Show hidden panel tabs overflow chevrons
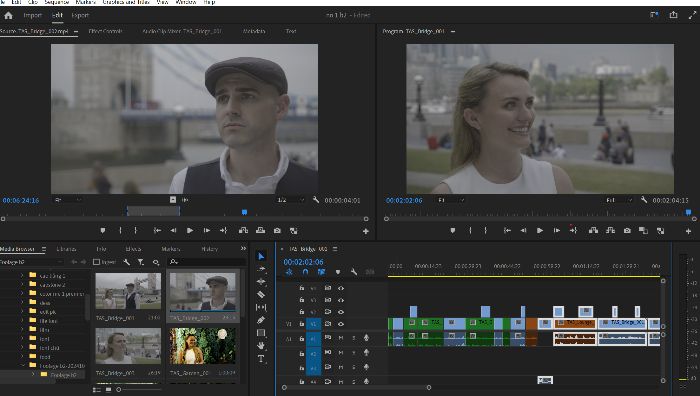The height and width of the screenshot is (396, 700). click(243, 249)
